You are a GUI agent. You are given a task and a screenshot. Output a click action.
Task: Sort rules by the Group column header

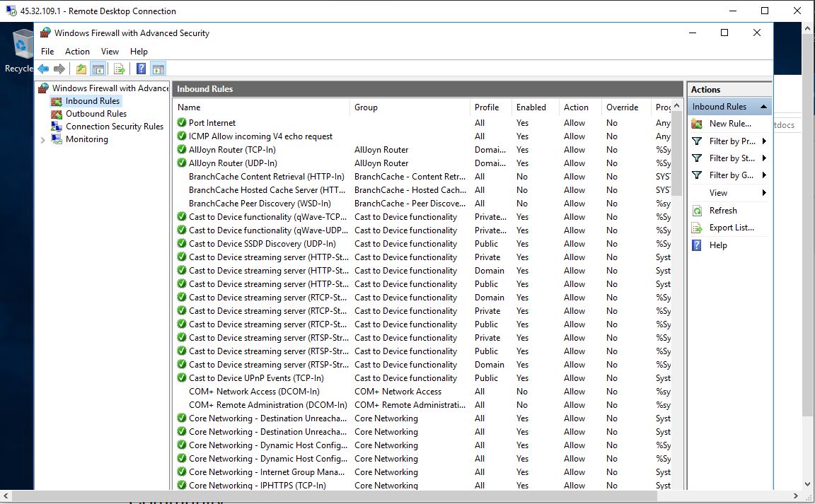[x=410, y=107]
